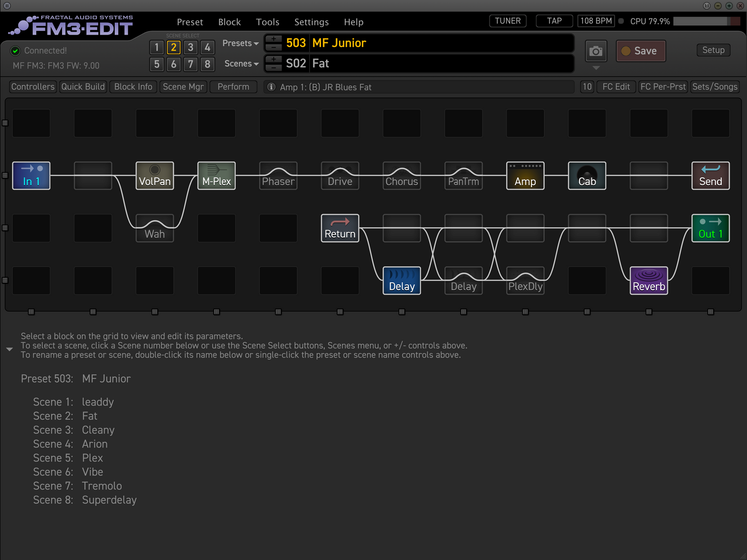The width and height of the screenshot is (747, 560).
Task: Select the bypassed PanTrm block
Action: pos(464,176)
